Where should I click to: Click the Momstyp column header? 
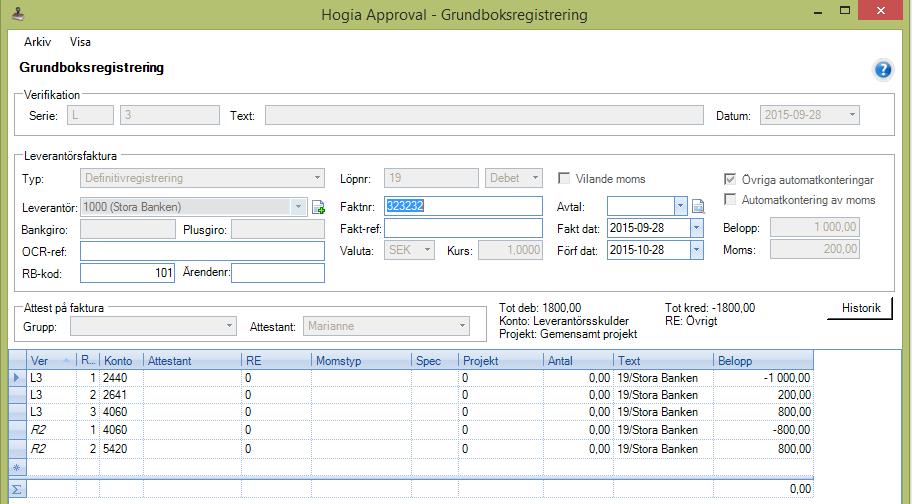[361, 360]
